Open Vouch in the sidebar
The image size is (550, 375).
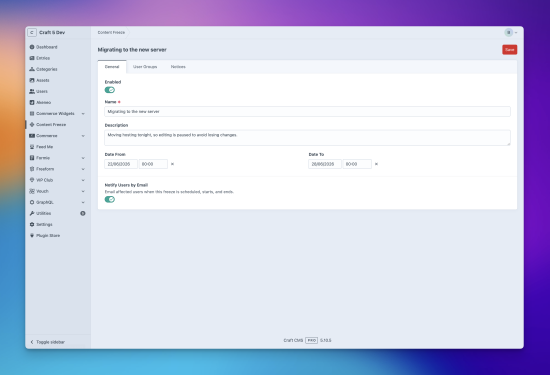(39, 191)
